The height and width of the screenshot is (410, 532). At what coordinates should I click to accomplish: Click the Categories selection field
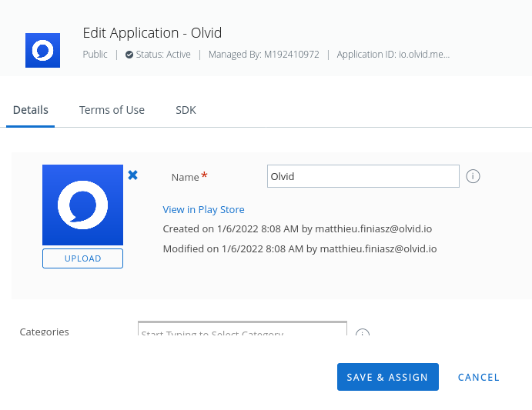[243, 328]
